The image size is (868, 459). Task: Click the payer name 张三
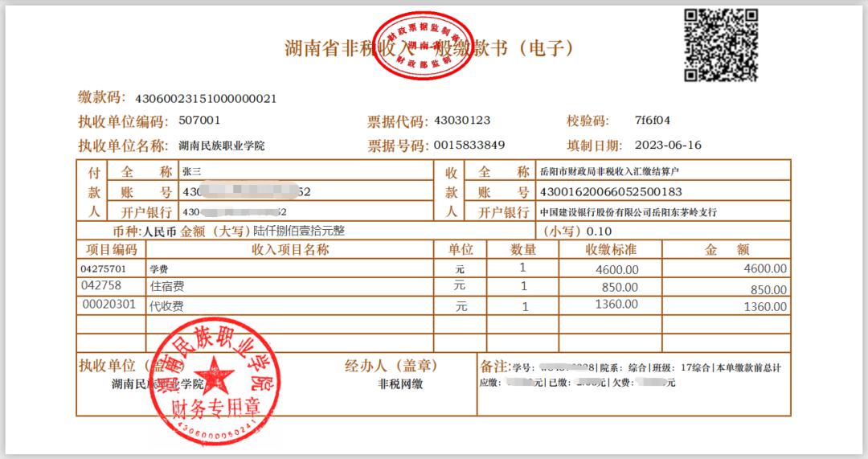click(x=191, y=171)
